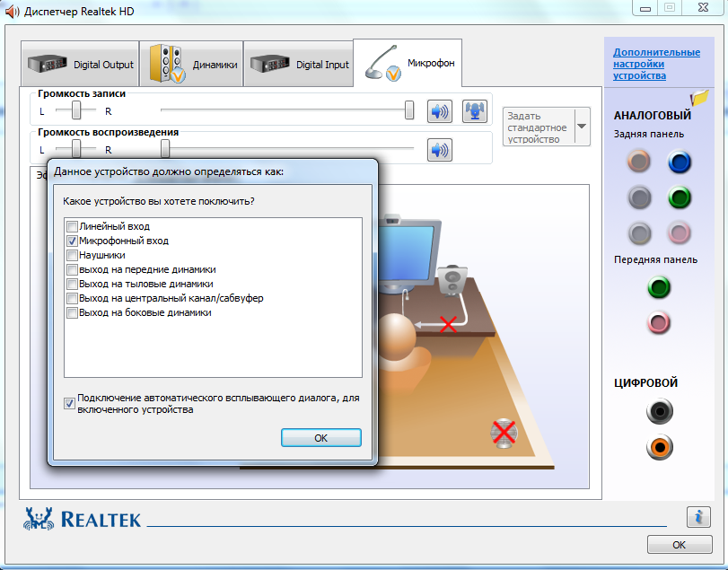Check Выход на центральный канал/сабвуфер

pyautogui.click(x=72, y=298)
